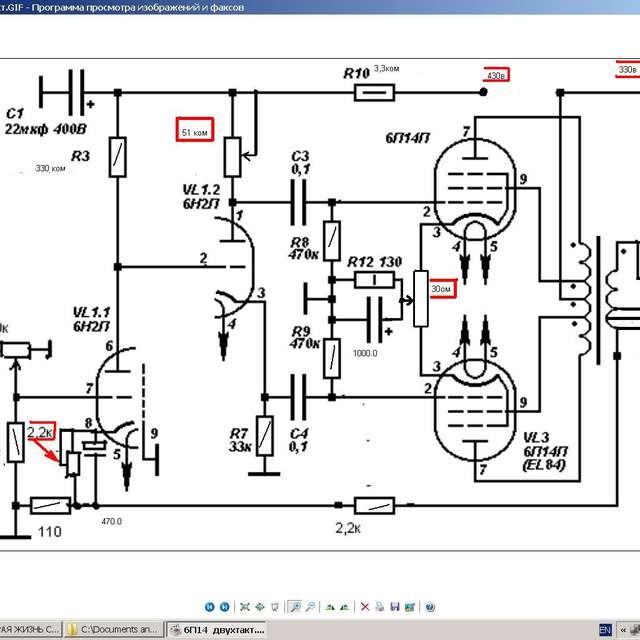Start the slide show
The width and height of the screenshot is (640, 640).
click(x=275, y=607)
